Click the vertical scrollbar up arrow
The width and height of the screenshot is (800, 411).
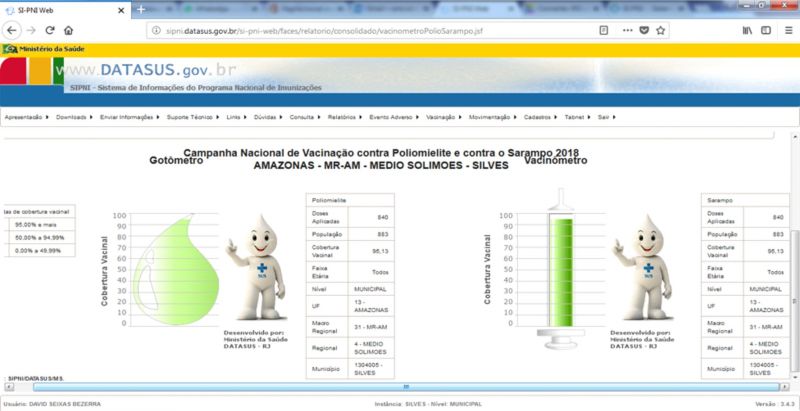[794, 138]
